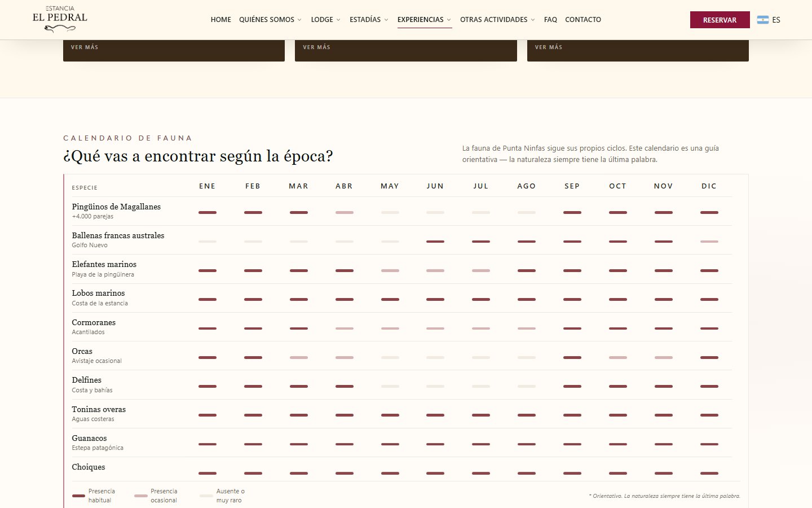The image size is (812, 508).
Task: Click the Estancia El Pedral logo
Action: coord(60,19)
